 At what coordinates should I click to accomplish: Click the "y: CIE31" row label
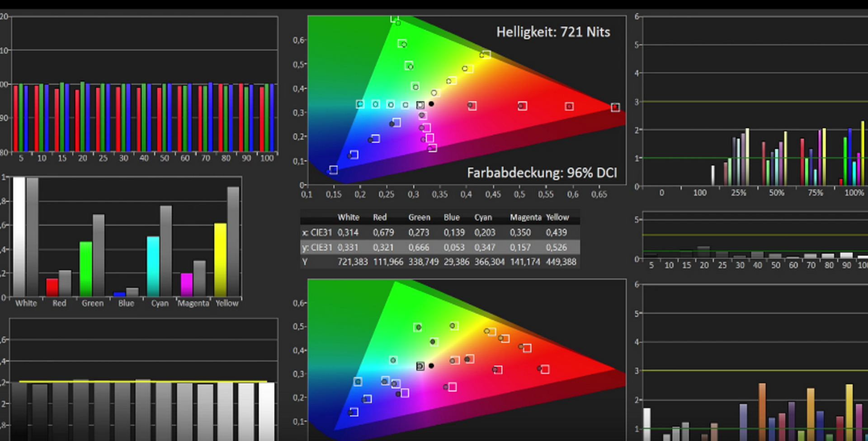coord(317,247)
